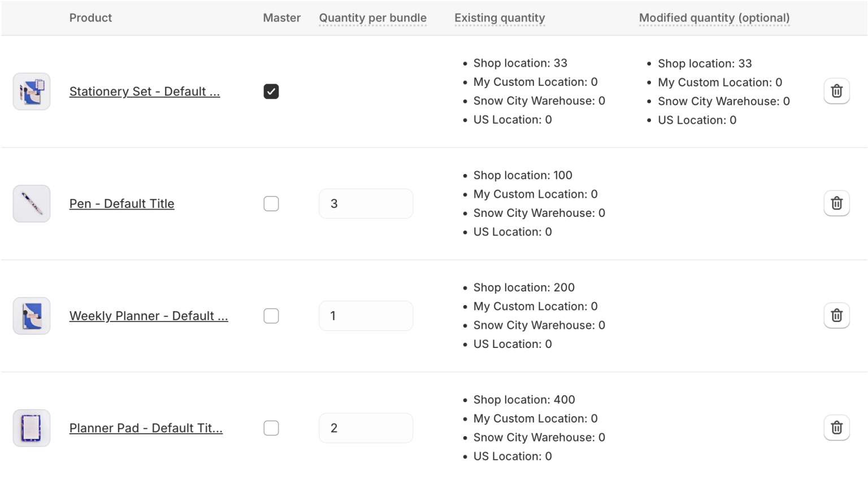Select the Weekly Planner thumbnail image
This screenshot has width=868, height=479.
coord(31,316)
